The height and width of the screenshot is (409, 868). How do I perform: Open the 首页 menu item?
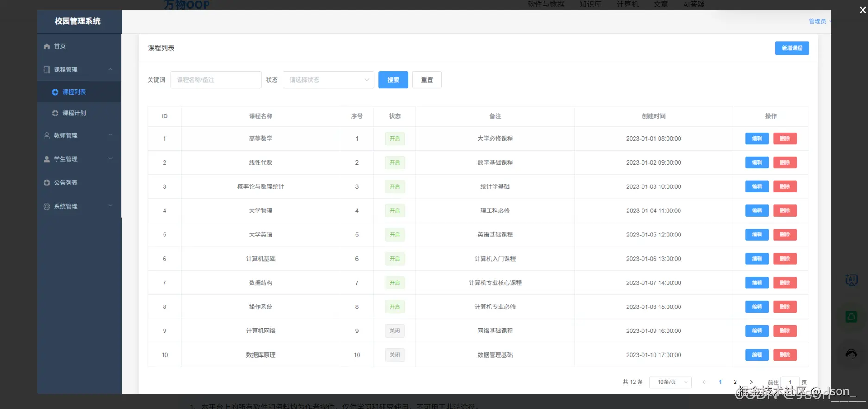coord(79,46)
